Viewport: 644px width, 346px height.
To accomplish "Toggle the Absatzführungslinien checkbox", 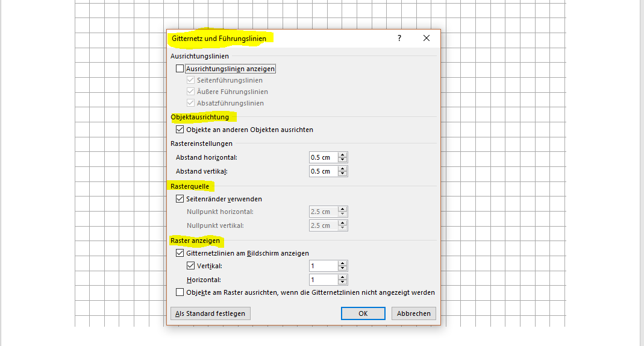I will (x=190, y=103).
